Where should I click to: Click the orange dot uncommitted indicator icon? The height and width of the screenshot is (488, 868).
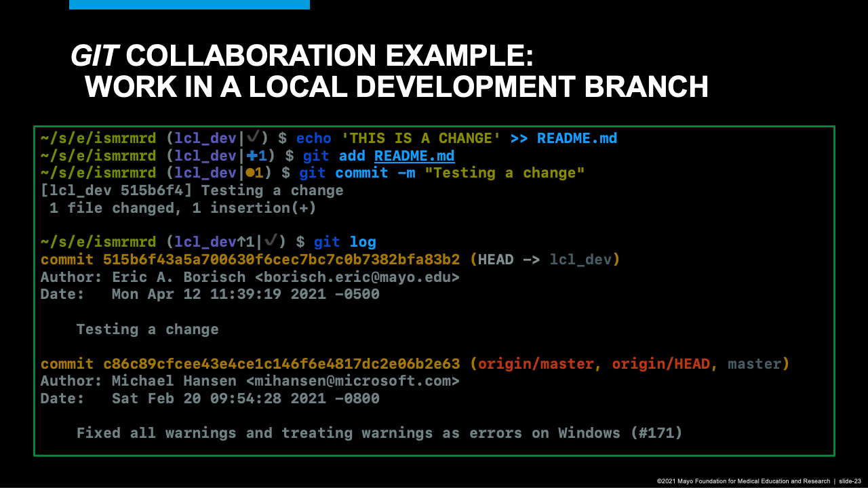coord(249,174)
